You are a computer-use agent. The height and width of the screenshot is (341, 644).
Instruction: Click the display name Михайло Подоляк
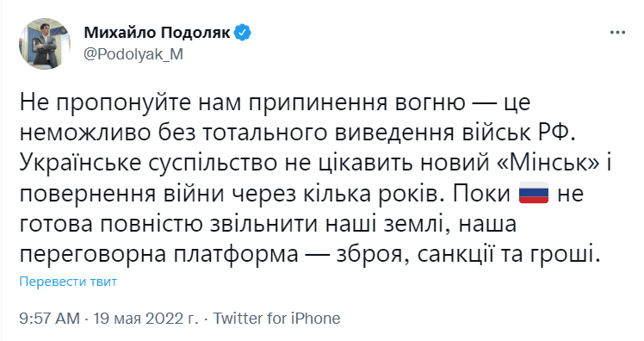pyautogui.click(x=158, y=33)
